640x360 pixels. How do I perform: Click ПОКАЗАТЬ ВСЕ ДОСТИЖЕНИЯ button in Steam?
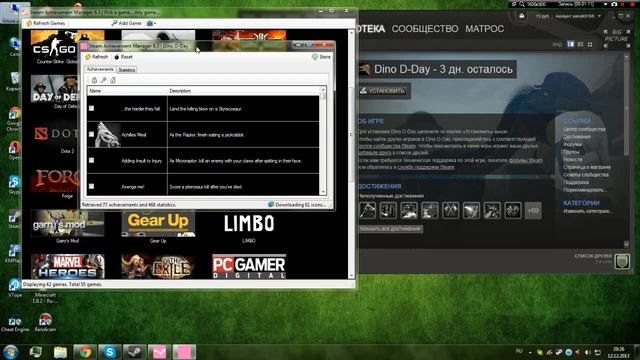[390, 229]
